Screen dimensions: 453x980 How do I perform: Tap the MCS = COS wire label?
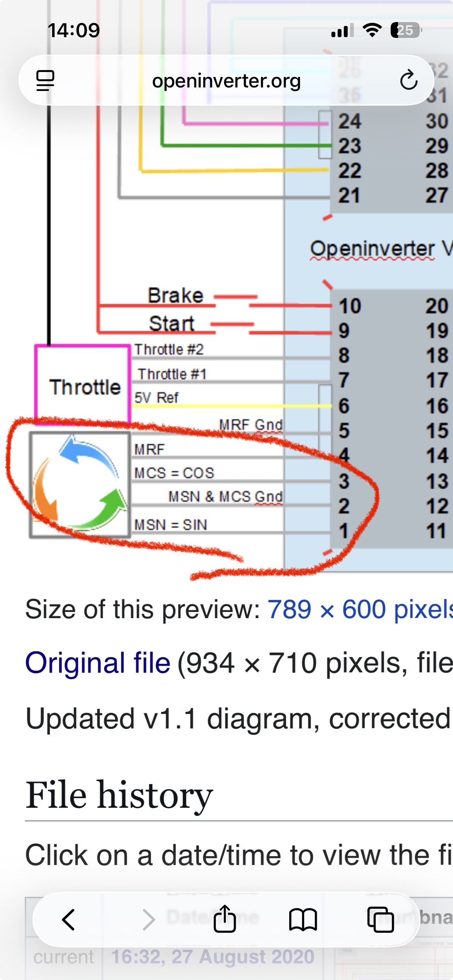coord(174,473)
